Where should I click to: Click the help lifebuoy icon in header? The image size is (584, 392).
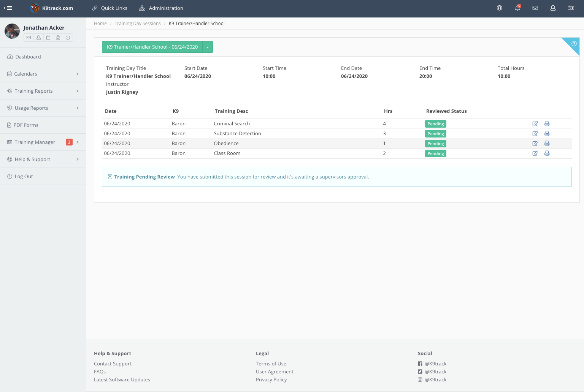(500, 8)
